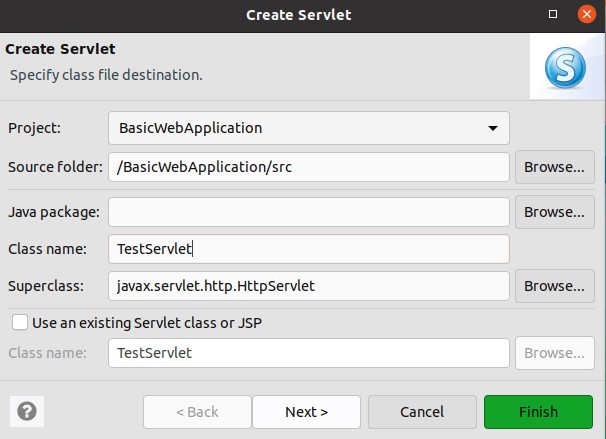Cancel the servlet creation
Screen dimensions: 606x439
[x=421, y=412]
